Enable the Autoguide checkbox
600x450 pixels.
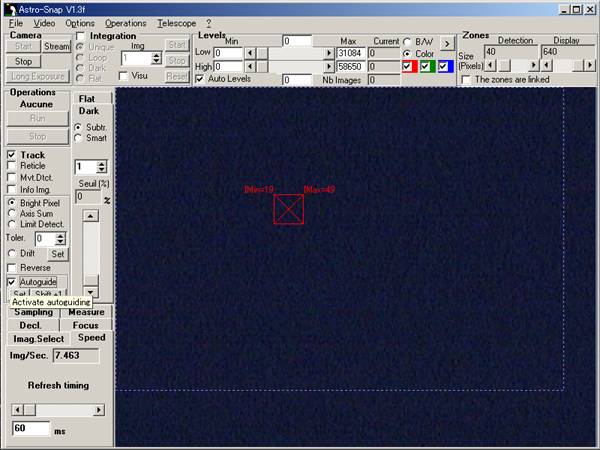12,282
